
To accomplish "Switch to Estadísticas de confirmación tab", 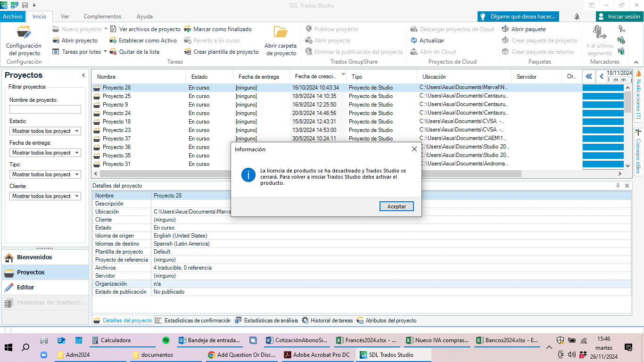I will click(x=193, y=321).
